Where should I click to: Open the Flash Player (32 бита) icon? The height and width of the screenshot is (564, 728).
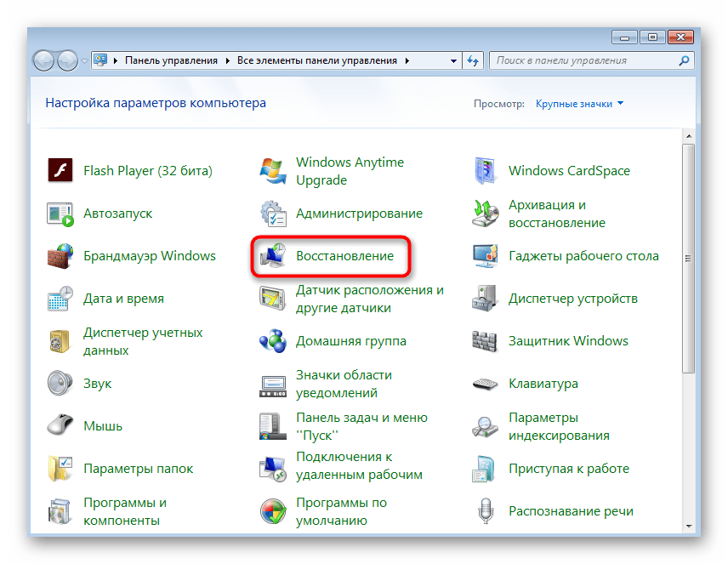[x=60, y=170]
